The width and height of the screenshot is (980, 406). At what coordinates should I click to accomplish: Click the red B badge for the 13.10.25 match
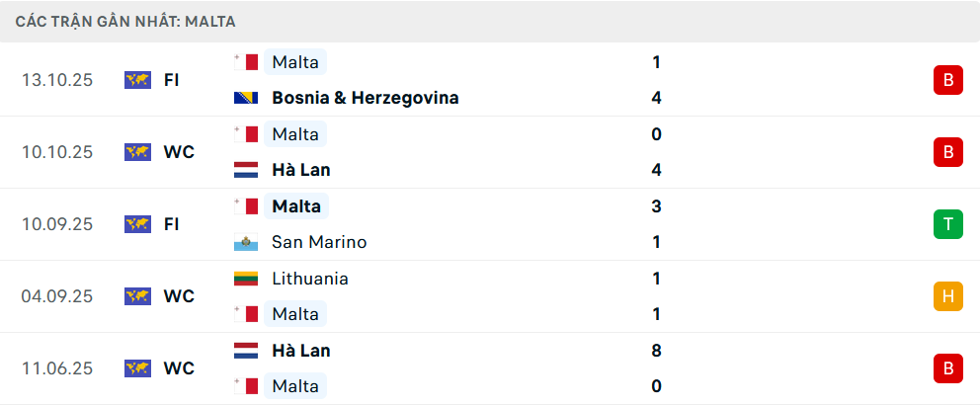[x=947, y=80]
